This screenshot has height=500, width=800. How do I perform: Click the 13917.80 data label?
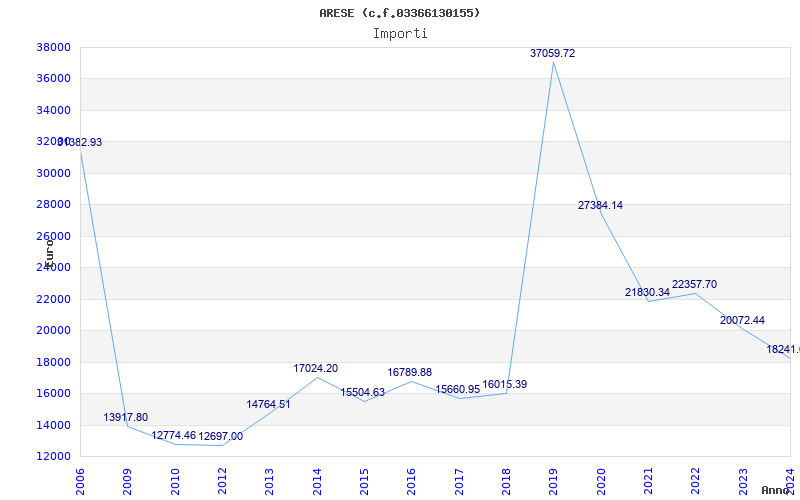click(x=126, y=417)
